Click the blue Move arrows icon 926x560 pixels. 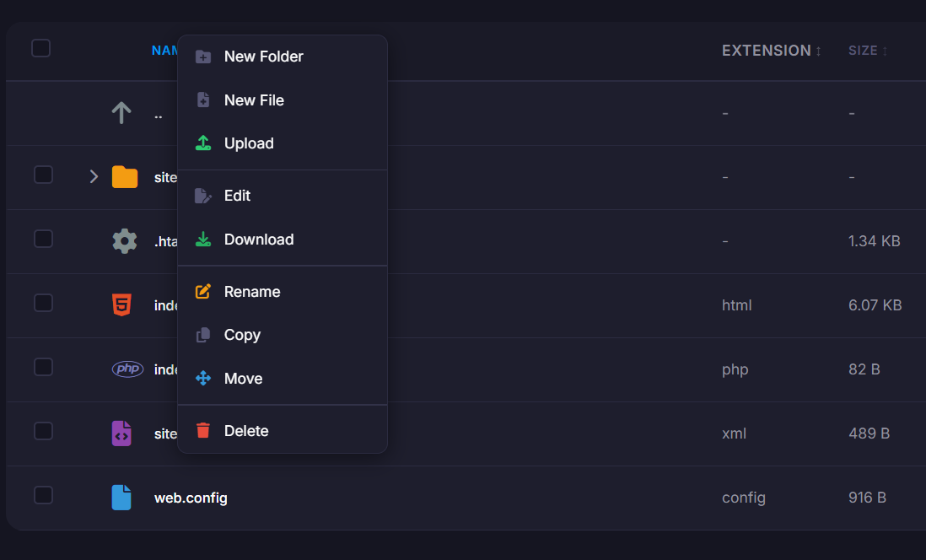(202, 379)
